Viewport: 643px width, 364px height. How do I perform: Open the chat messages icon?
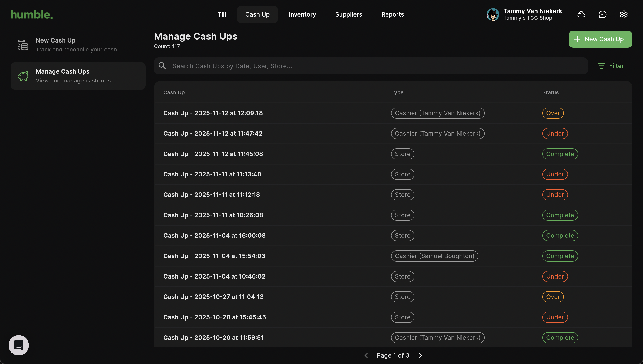tap(602, 14)
